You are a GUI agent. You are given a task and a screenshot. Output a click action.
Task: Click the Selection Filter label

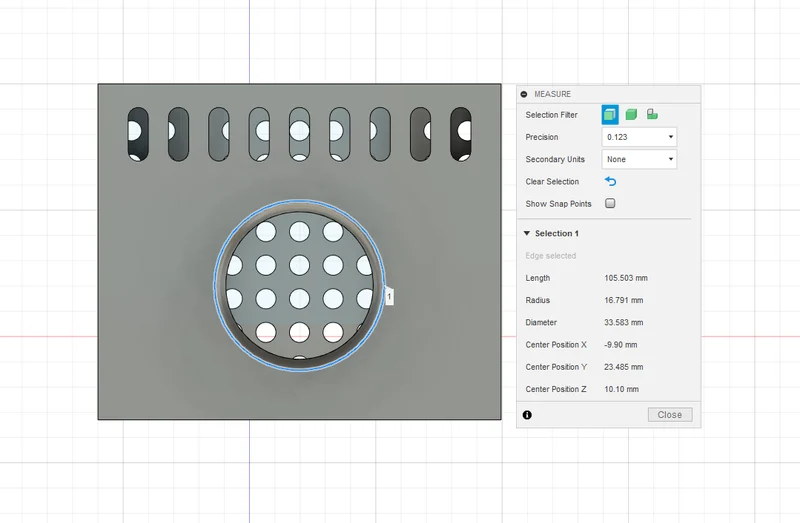(x=552, y=115)
